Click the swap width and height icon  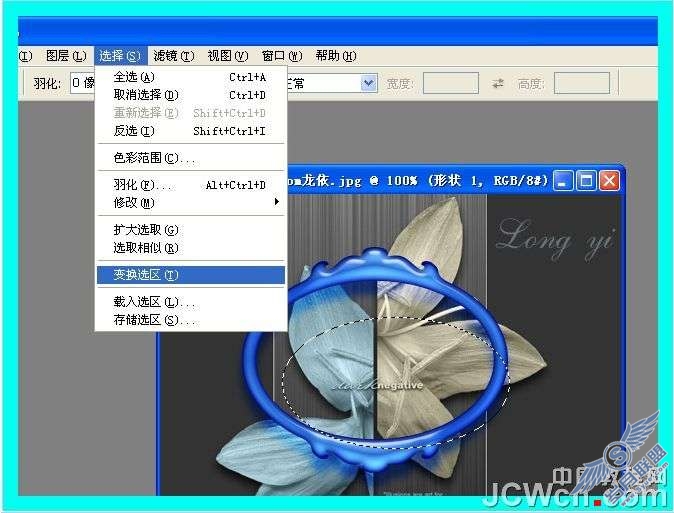pyautogui.click(x=498, y=83)
